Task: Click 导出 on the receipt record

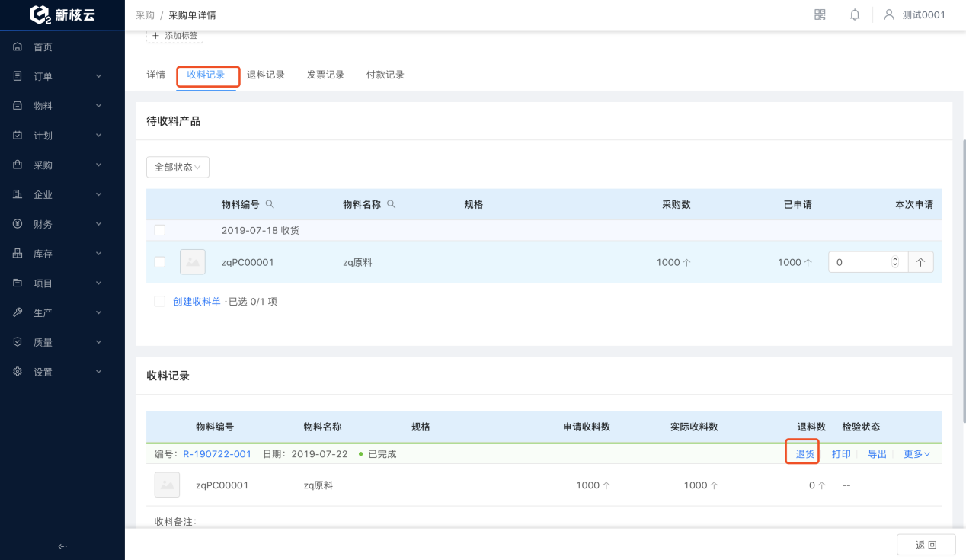Action: [878, 454]
